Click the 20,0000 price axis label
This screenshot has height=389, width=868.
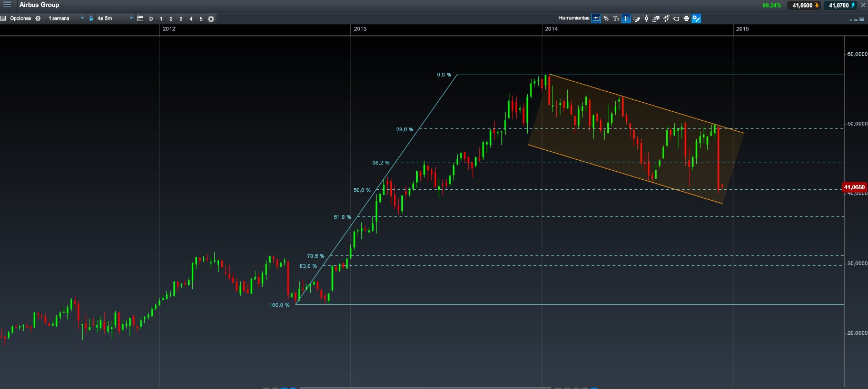tap(857, 333)
